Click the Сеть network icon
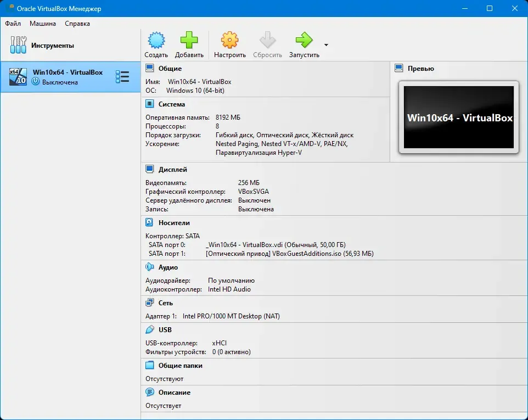 coord(149,303)
